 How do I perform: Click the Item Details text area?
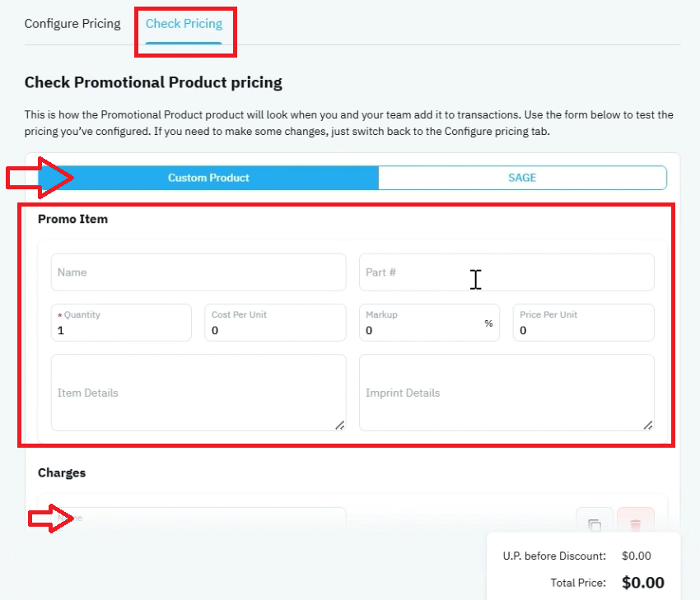198,393
